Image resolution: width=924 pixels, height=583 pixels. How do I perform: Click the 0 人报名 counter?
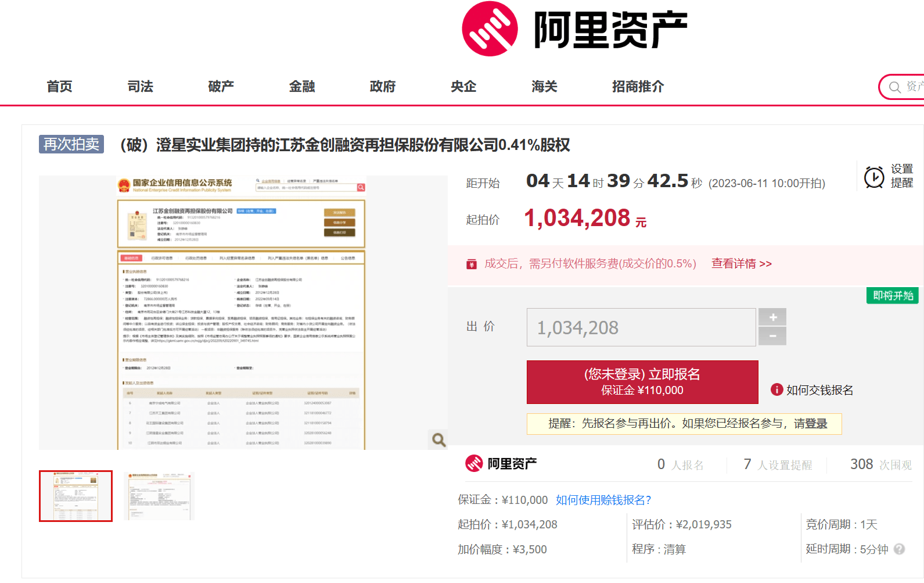pos(681,464)
